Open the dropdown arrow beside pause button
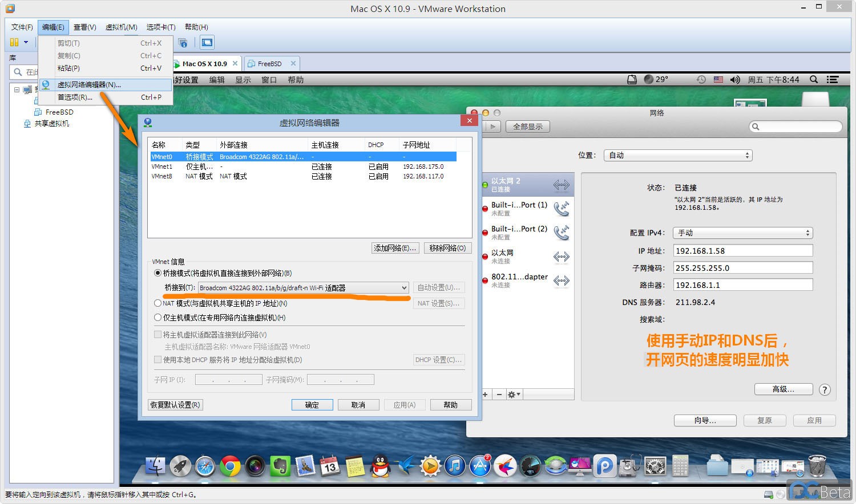Viewport: 856px width, 504px height. pos(26,42)
